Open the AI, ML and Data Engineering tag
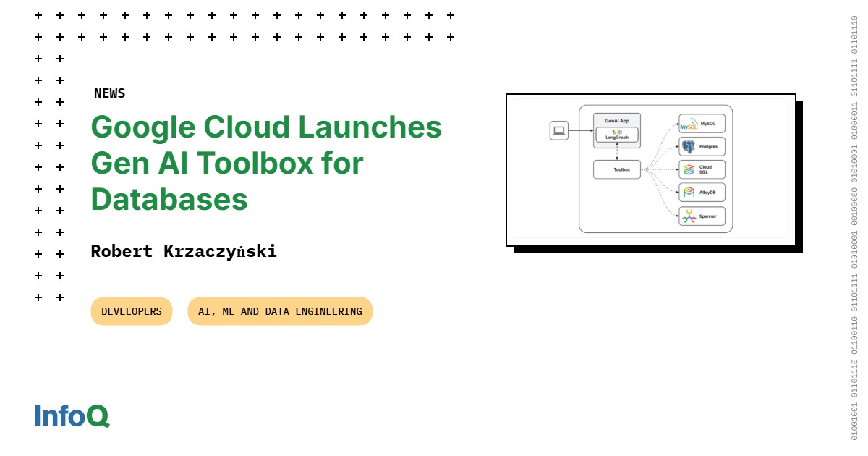 click(280, 311)
